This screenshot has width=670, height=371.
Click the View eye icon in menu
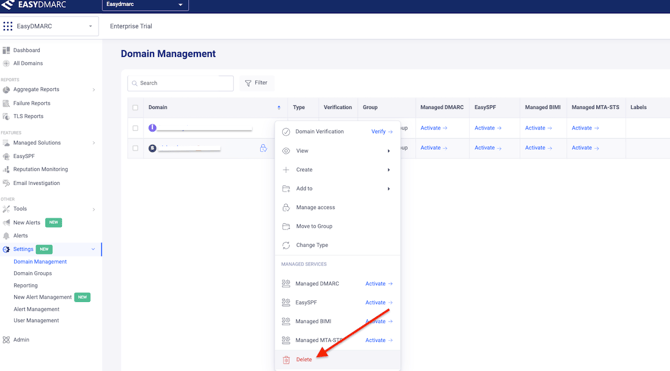286,151
